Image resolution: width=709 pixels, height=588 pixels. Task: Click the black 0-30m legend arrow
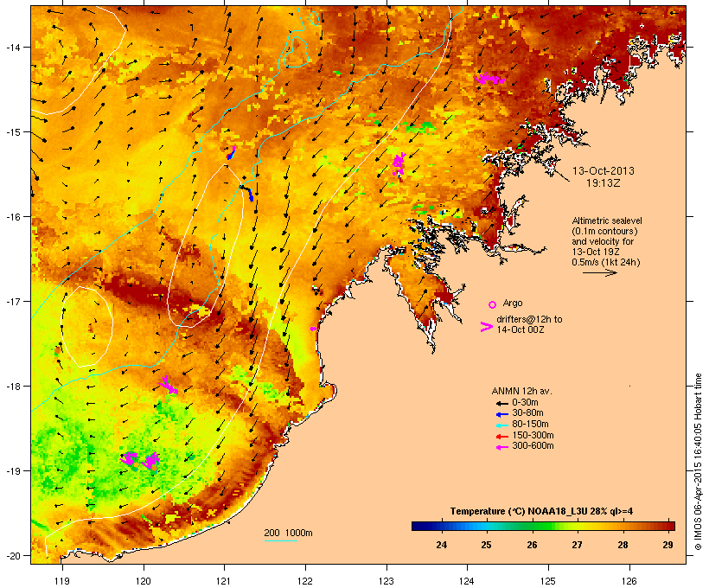point(502,403)
